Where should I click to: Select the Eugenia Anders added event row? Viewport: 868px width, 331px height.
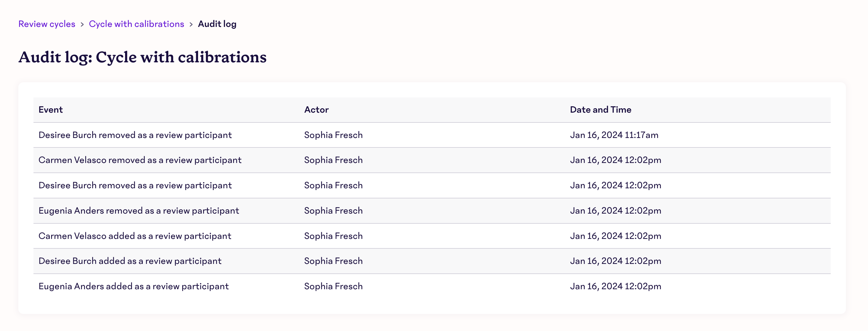pyautogui.click(x=432, y=286)
